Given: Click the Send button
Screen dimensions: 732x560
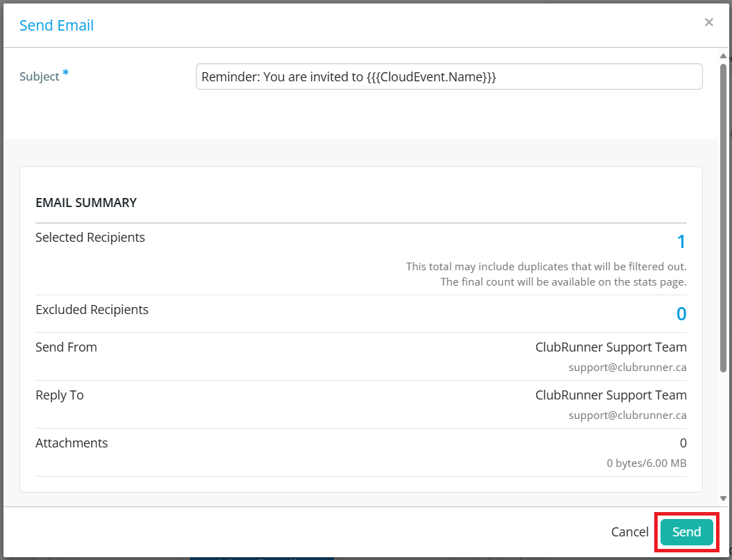Looking at the screenshot, I should tap(686, 532).
